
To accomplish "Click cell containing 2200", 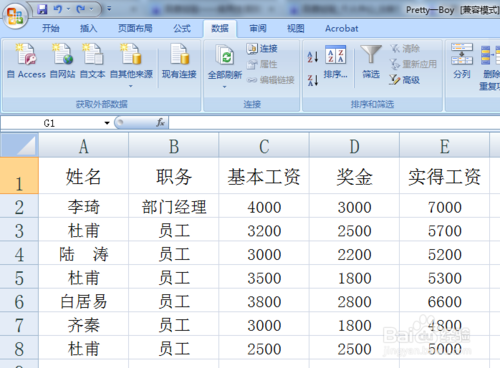I will click(354, 254).
